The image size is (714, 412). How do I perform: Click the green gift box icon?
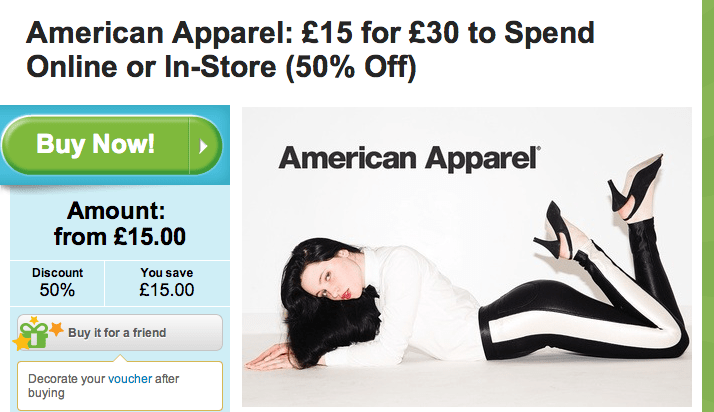coord(34,335)
